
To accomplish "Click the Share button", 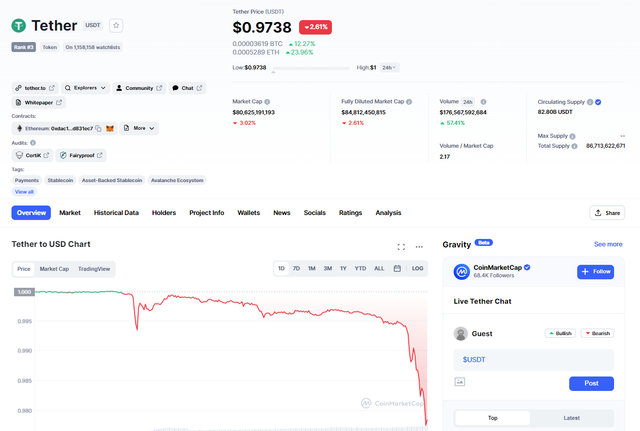I will [x=607, y=213].
